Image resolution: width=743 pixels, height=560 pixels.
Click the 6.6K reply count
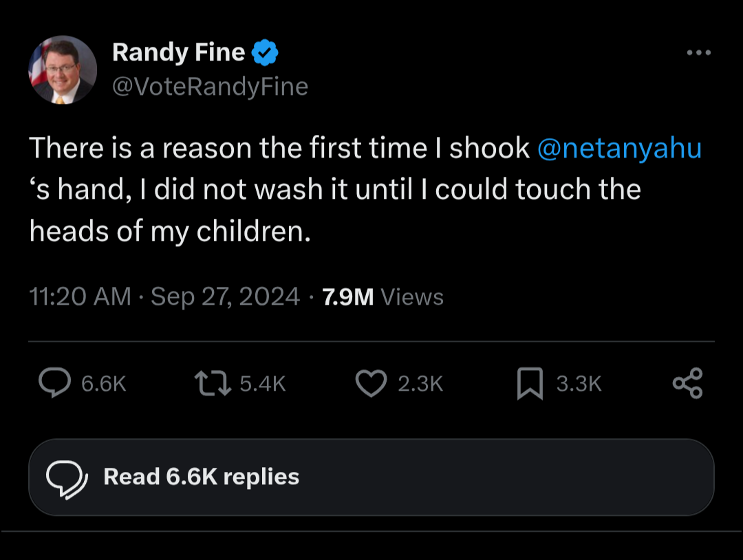click(104, 384)
